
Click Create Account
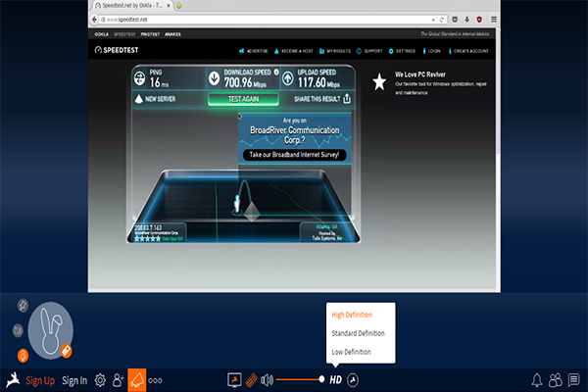468,51
